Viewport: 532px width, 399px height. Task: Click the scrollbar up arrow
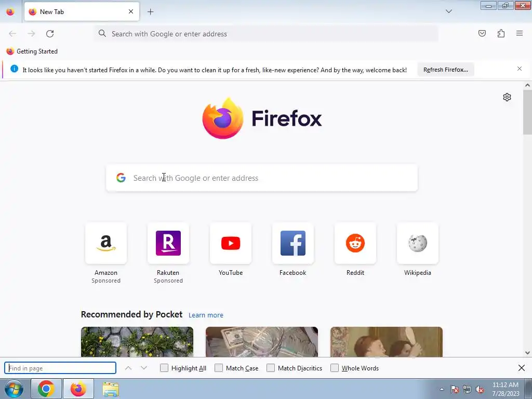(x=527, y=85)
